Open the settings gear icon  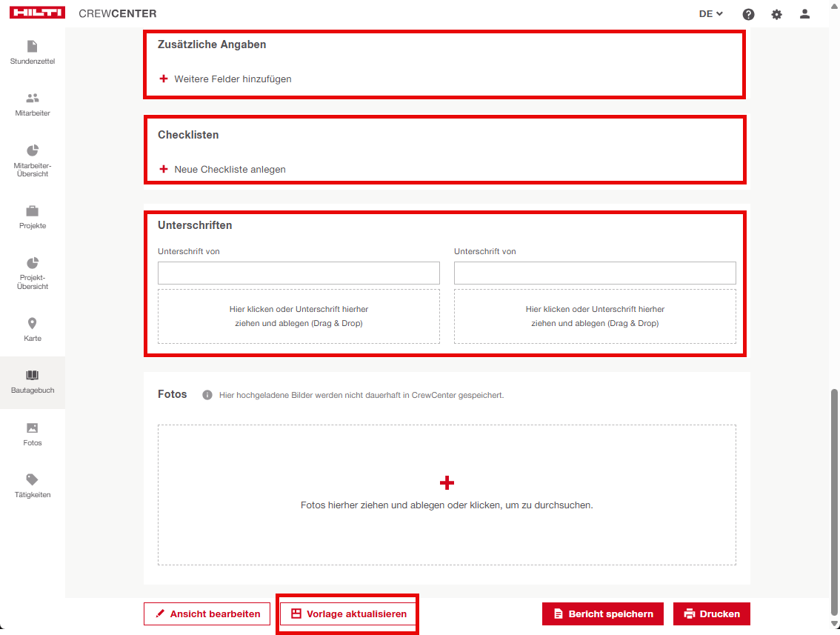click(776, 14)
